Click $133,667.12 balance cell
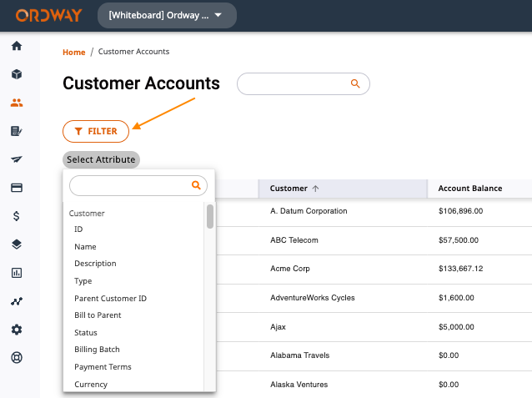 point(461,269)
